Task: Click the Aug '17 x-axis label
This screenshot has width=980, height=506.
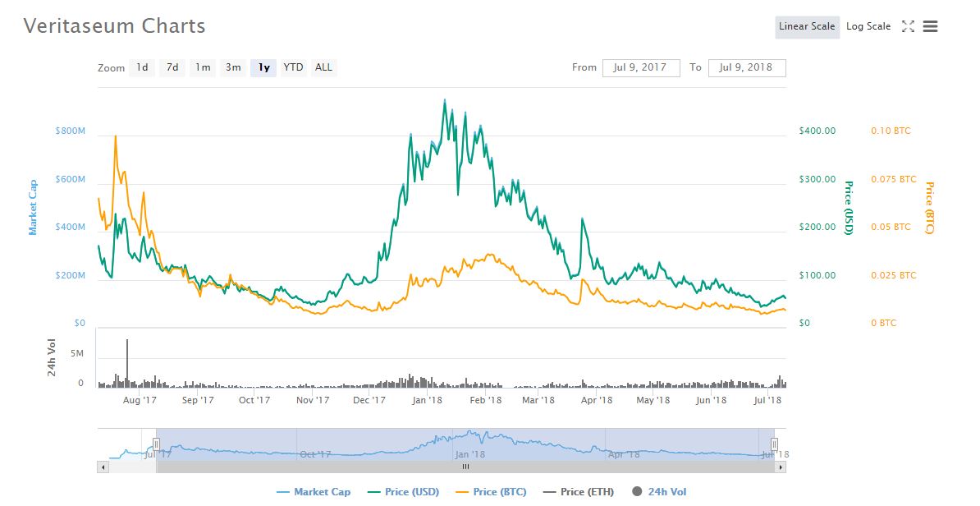Action: point(140,400)
